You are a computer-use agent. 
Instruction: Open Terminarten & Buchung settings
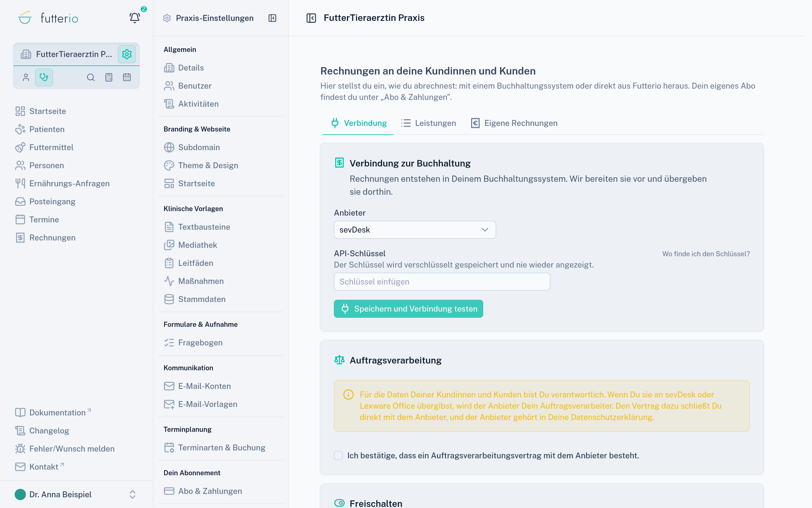pos(215,448)
